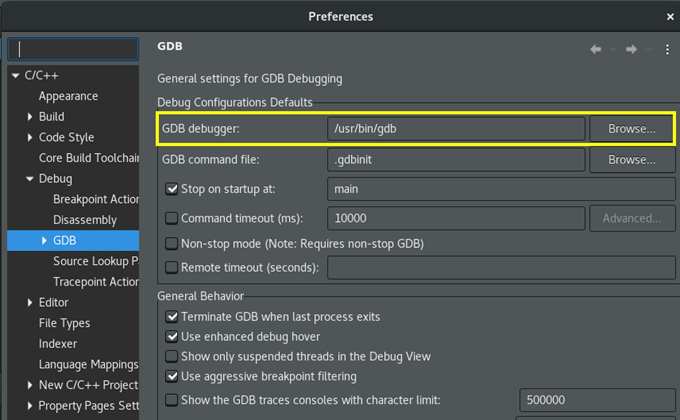Open the three-dot view menu

(667, 49)
